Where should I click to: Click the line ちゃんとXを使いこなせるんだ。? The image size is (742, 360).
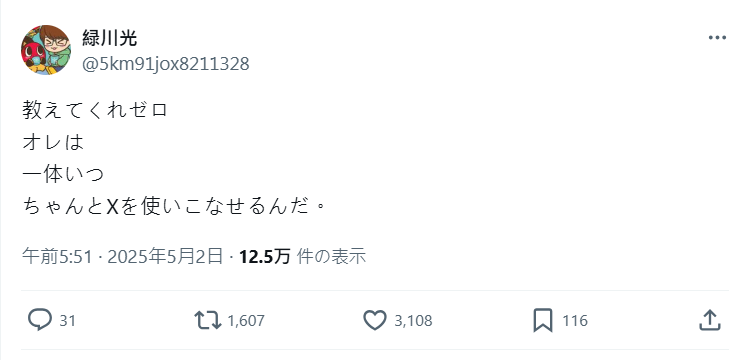[x=175, y=207]
